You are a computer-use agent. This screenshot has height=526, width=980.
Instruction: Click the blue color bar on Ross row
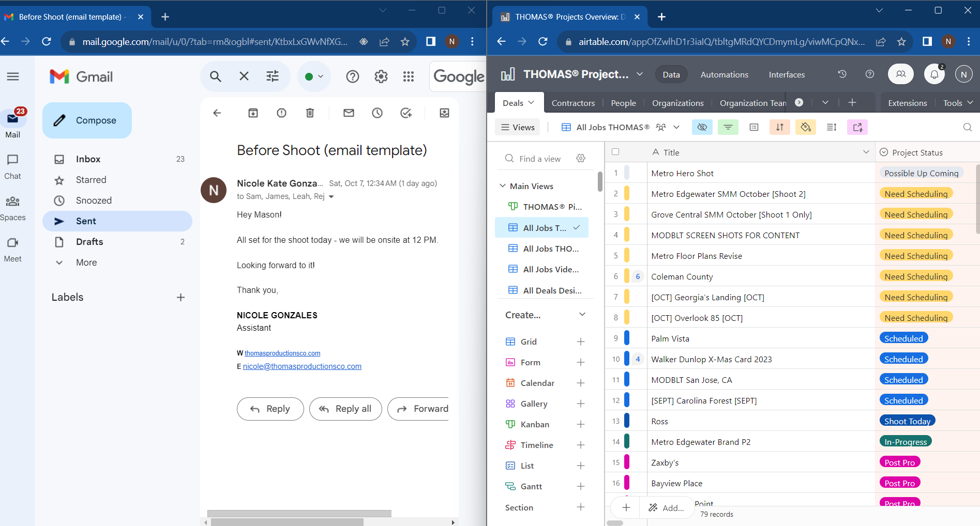(627, 421)
